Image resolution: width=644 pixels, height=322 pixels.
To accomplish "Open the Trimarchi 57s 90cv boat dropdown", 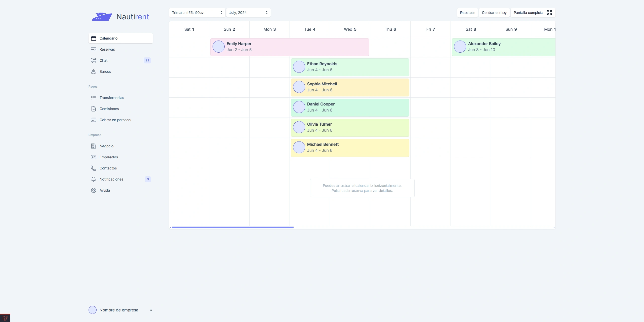I will coord(197,13).
